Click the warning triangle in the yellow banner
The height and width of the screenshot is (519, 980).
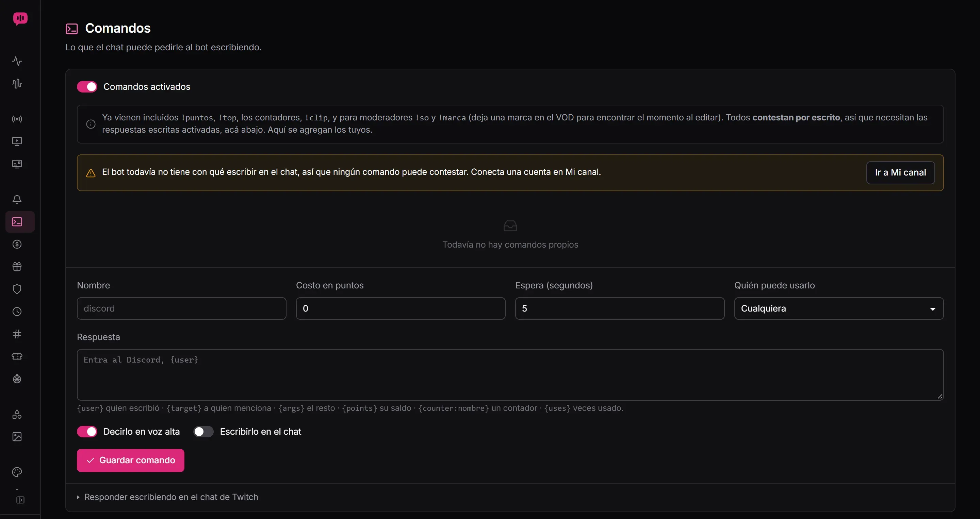coord(91,173)
